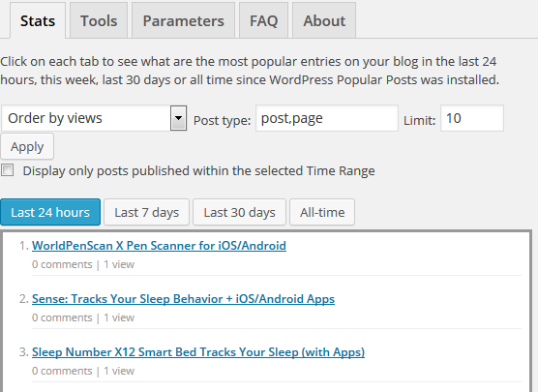The width and height of the screenshot is (538, 392).
Task: Open Sleep Number X12 Smart Bed link
Action: (198, 352)
